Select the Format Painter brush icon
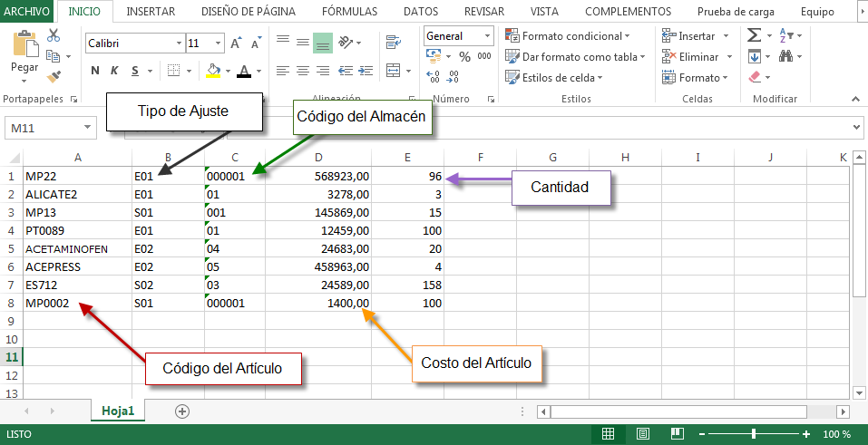Image resolution: width=868 pixels, height=445 pixels. pyautogui.click(x=54, y=76)
